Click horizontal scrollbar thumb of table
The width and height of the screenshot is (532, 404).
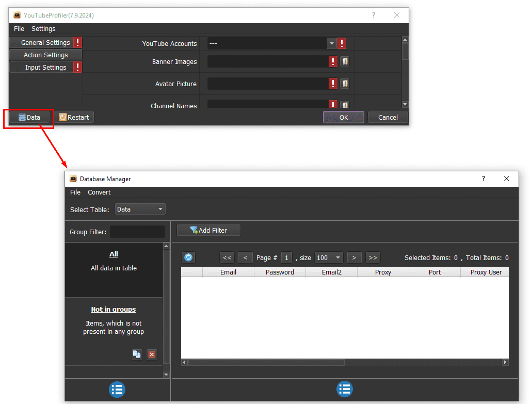point(266,362)
